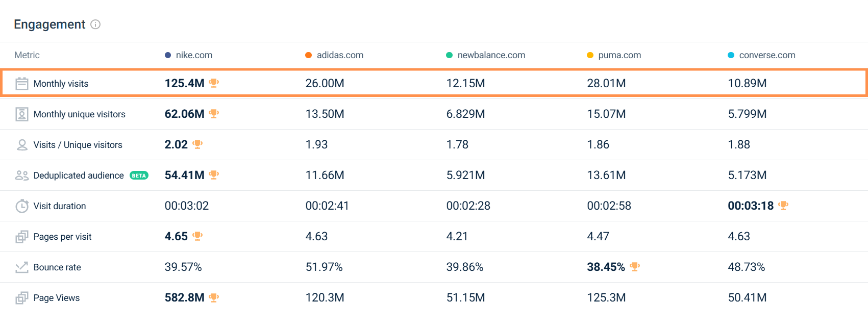Select the newbalance.com column header

[x=491, y=55]
